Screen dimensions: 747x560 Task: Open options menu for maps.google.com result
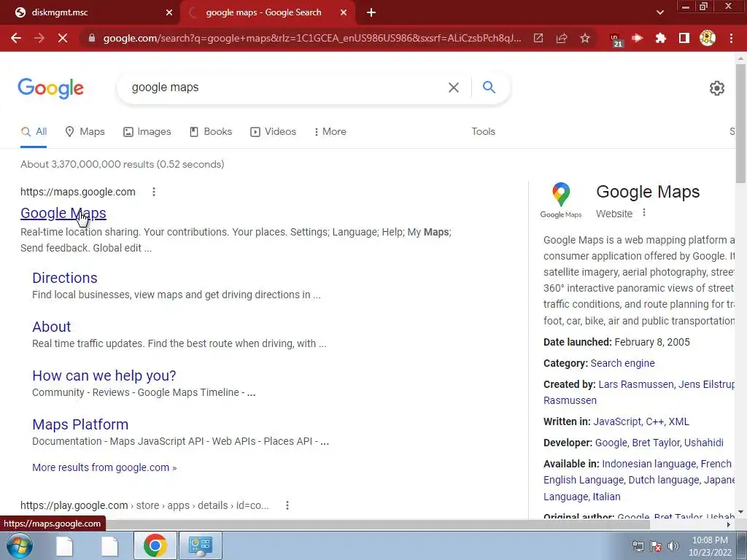click(153, 192)
